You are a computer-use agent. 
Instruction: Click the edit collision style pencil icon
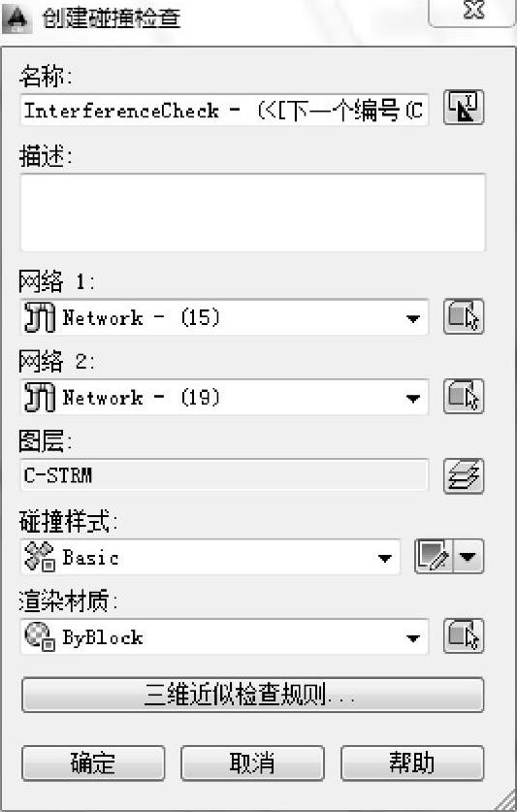(x=435, y=556)
